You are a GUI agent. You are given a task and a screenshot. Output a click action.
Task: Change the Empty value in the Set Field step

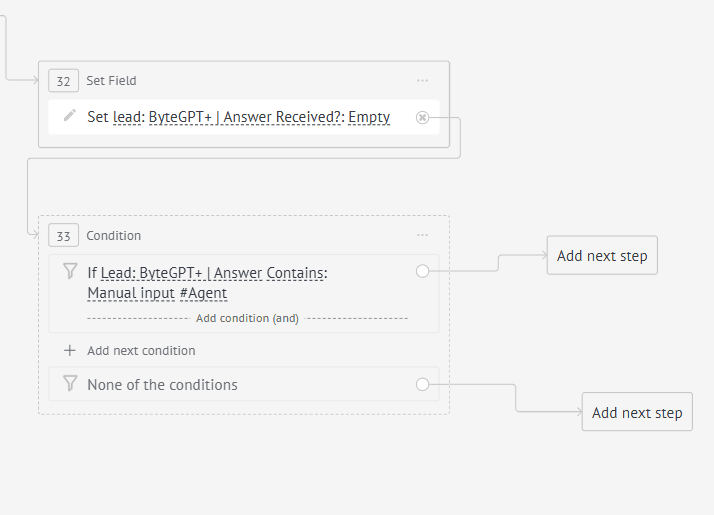[x=369, y=117]
